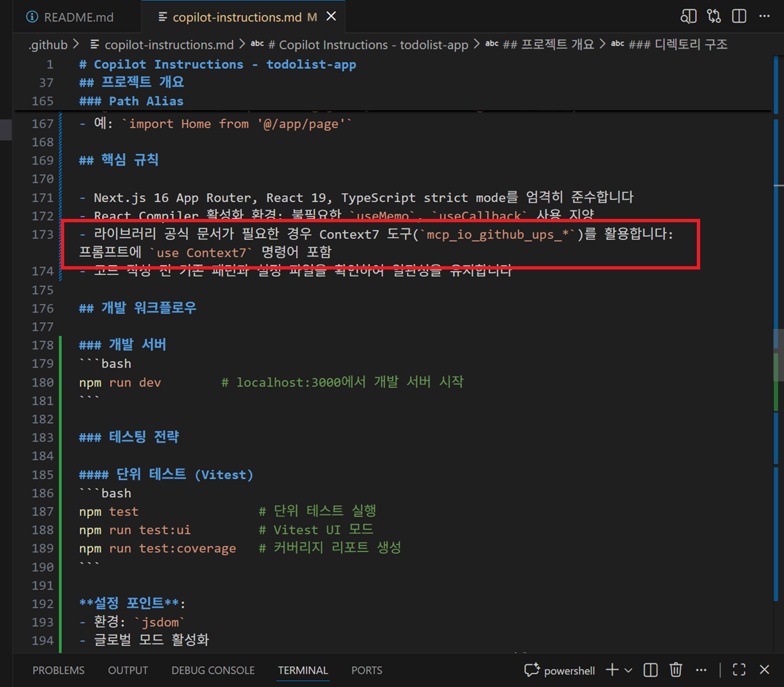This screenshot has width=784, height=687.
Task: Open the README.md tab
Action: 70,17
